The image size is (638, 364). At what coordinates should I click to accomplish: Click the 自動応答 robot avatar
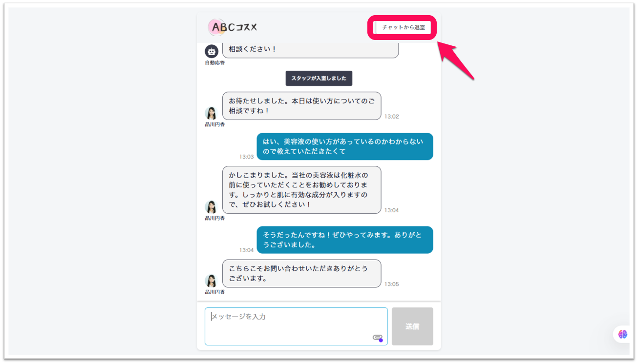[212, 51]
